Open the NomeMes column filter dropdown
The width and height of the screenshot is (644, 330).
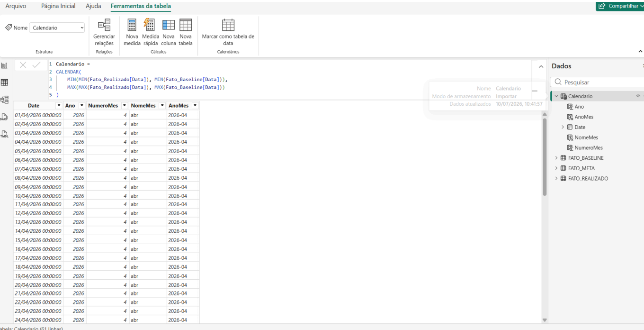(x=162, y=105)
